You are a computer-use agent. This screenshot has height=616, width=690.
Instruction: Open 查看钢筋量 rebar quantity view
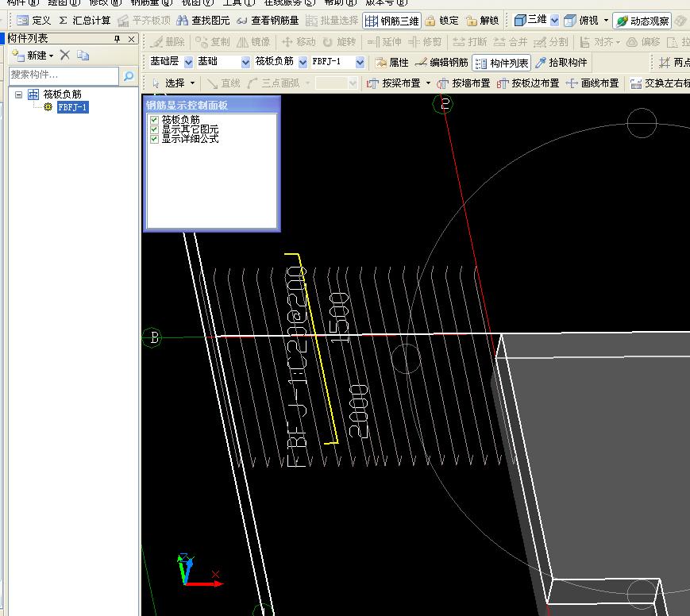[267, 20]
